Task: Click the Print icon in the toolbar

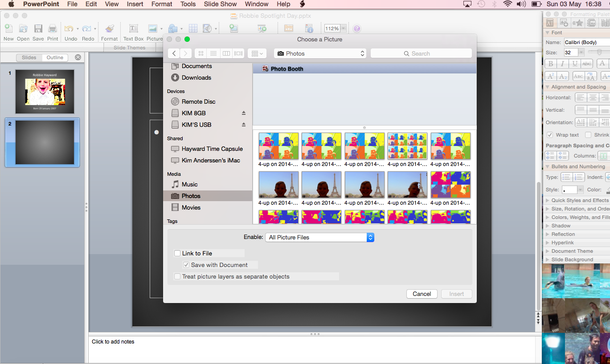Action: tap(53, 28)
